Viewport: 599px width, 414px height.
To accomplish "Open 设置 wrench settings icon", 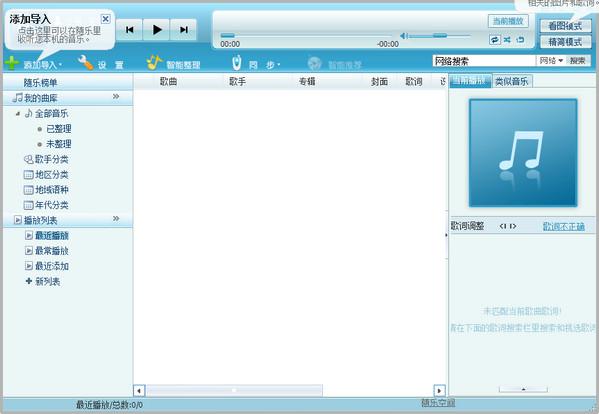I will (x=85, y=63).
